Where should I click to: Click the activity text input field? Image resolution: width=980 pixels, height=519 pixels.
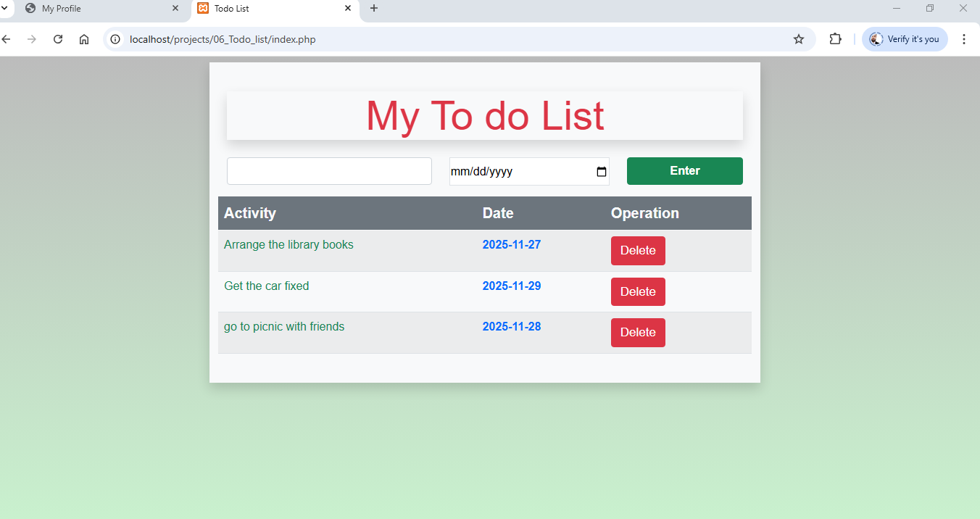pos(329,171)
